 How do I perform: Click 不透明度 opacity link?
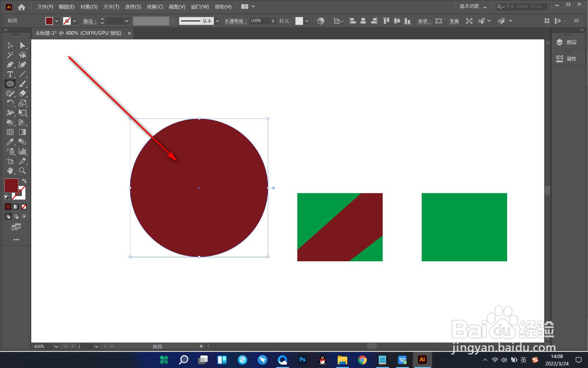[235, 21]
